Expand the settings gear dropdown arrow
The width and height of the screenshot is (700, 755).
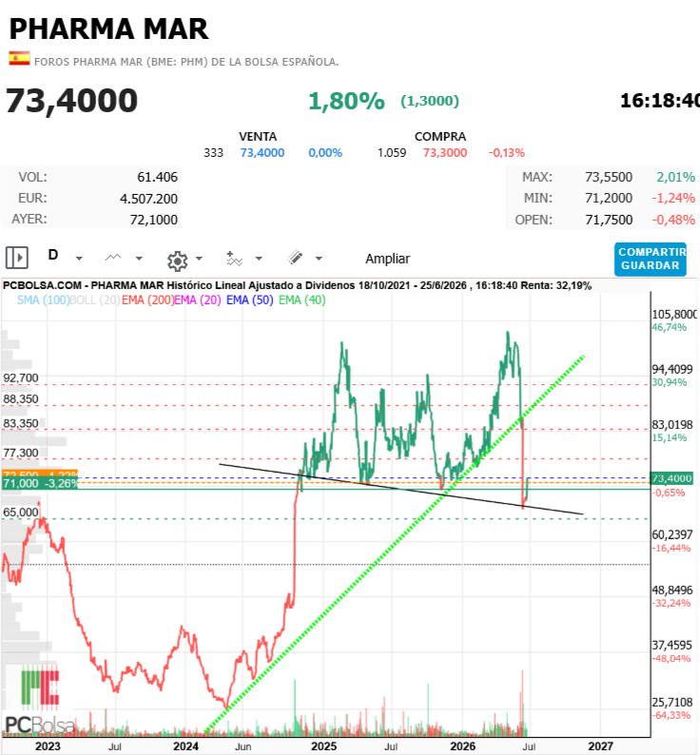(199, 259)
